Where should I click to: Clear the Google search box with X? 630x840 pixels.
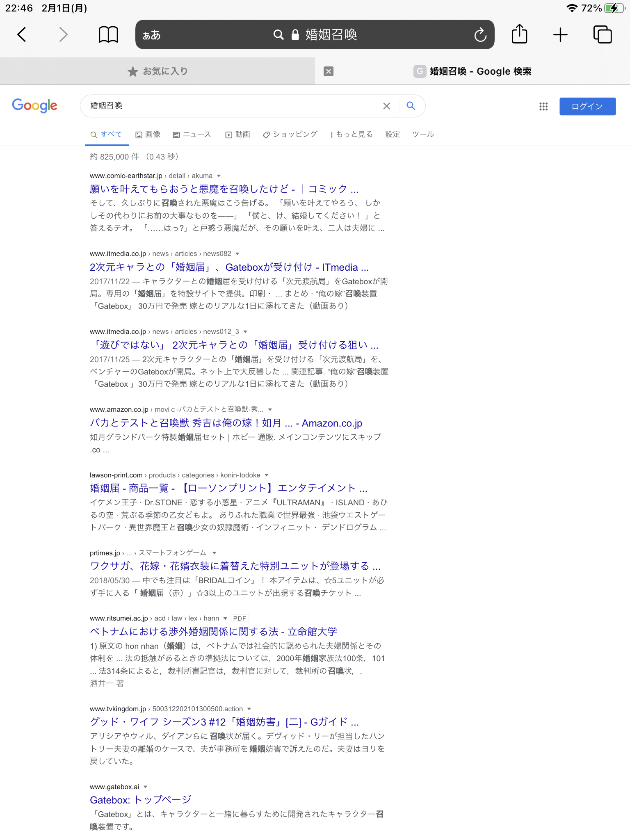(x=386, y=106)
